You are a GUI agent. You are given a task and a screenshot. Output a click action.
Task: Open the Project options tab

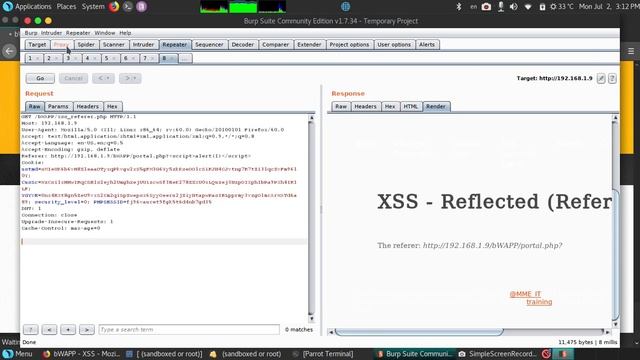[x=349, y=44]
